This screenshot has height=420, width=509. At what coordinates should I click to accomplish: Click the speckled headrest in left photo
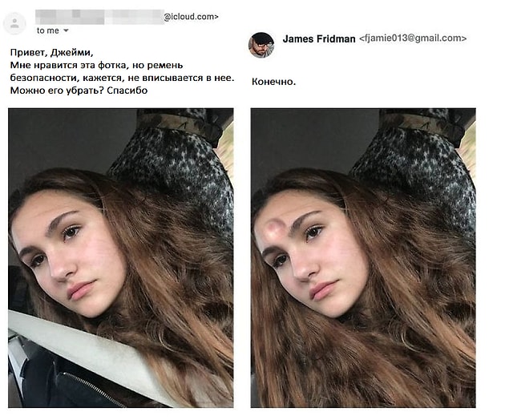tap(176, 162)
